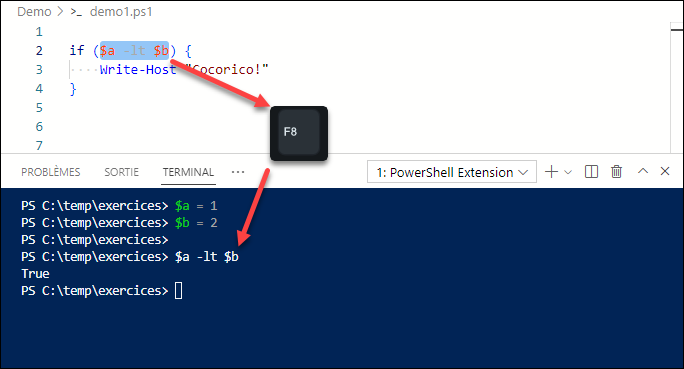Image resolution: width=684 pixels, height=369 pixels.
Task: Maximize panel using the upward chevron
Action: pos(643,171)
